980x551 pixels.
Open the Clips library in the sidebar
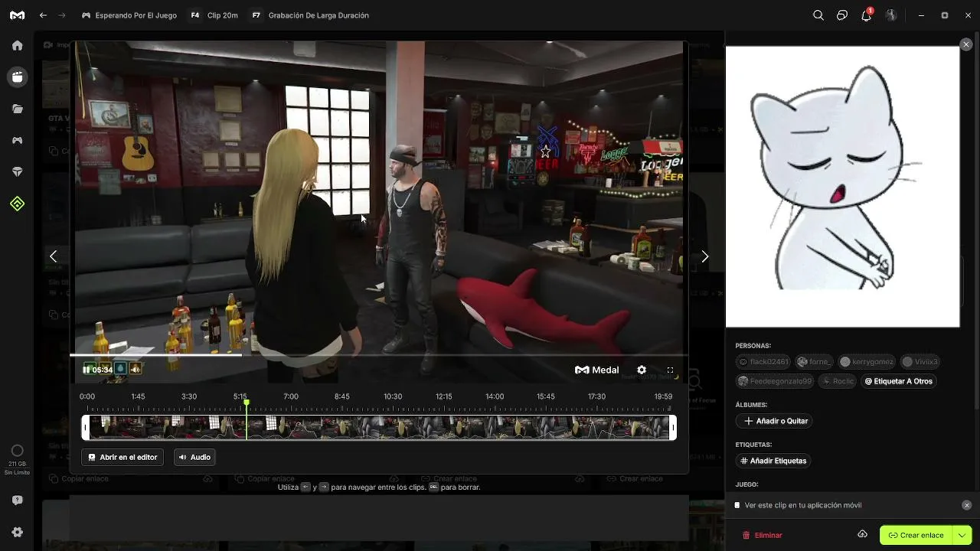point(17,77)
